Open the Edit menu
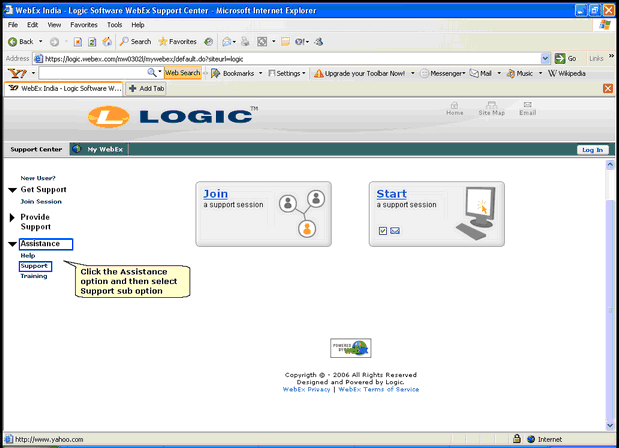 (32, 25)
